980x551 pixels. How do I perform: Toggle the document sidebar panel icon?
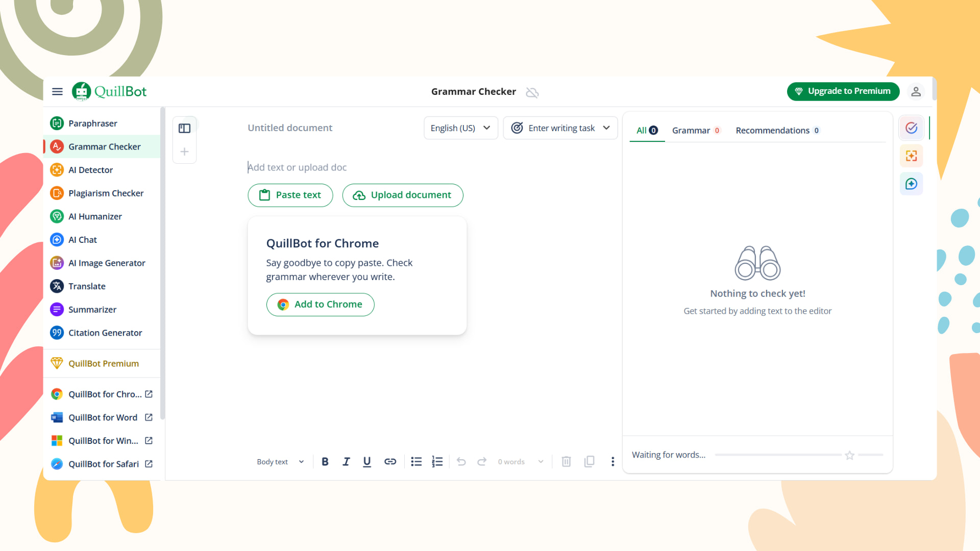pyautogui.click(x=184, y=129)
